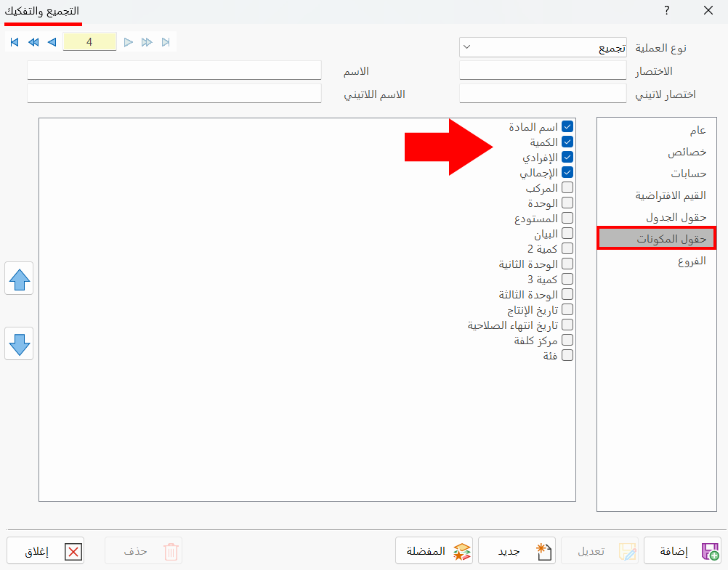Click the المفضلة (Favorites) button
The width and height of the screenshot is (728, 570).
434,551
